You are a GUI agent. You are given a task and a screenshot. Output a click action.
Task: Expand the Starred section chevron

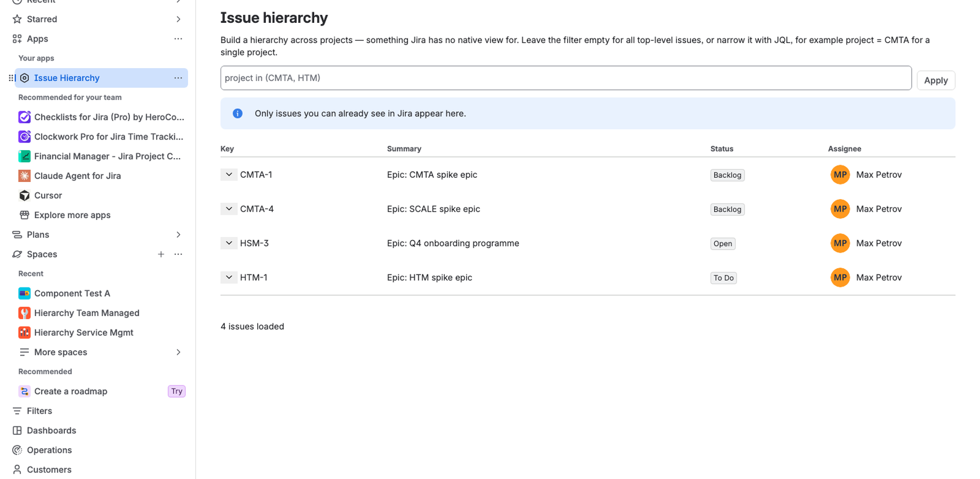(x=178, y=19)
